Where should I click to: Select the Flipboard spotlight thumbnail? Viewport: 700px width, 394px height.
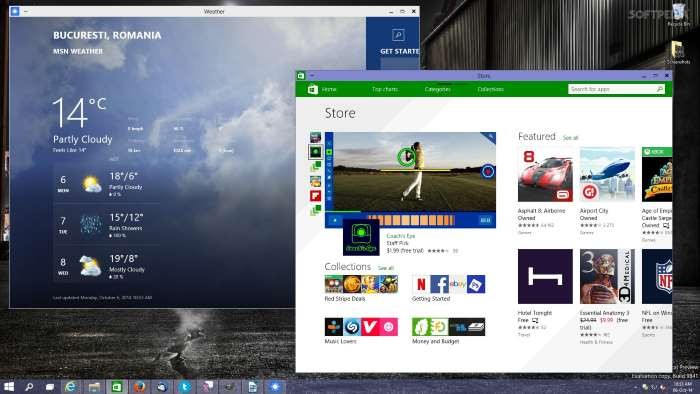point(316,196)
